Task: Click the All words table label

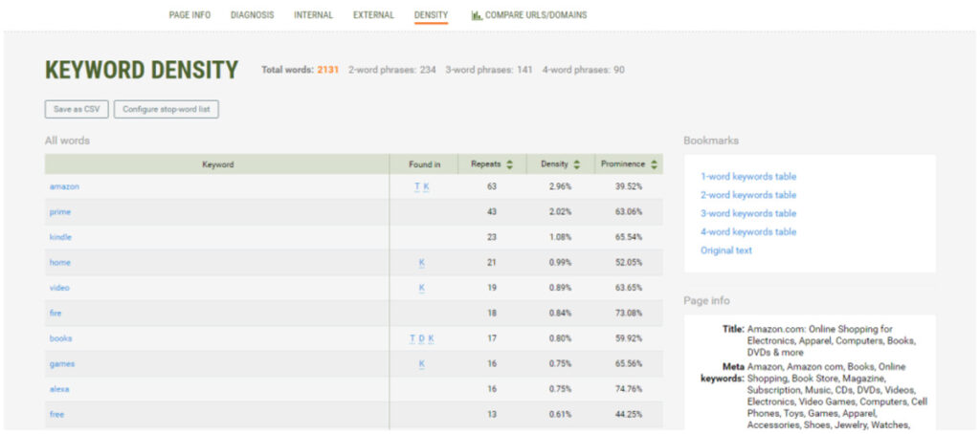Action: [67, 141]
